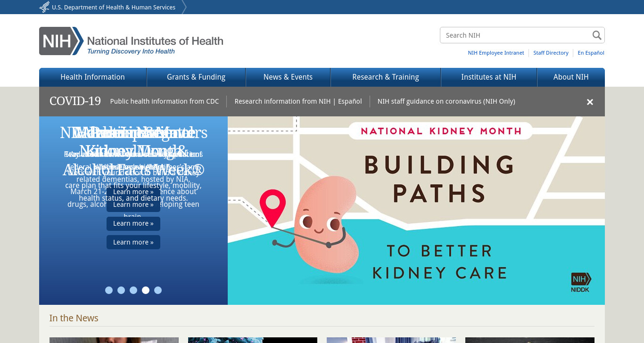Image resolution: width=644 pixels, height=343 pixels.
Task: Click the search magnifier icon
Action: pyautogui.click(x=597, y=35)
